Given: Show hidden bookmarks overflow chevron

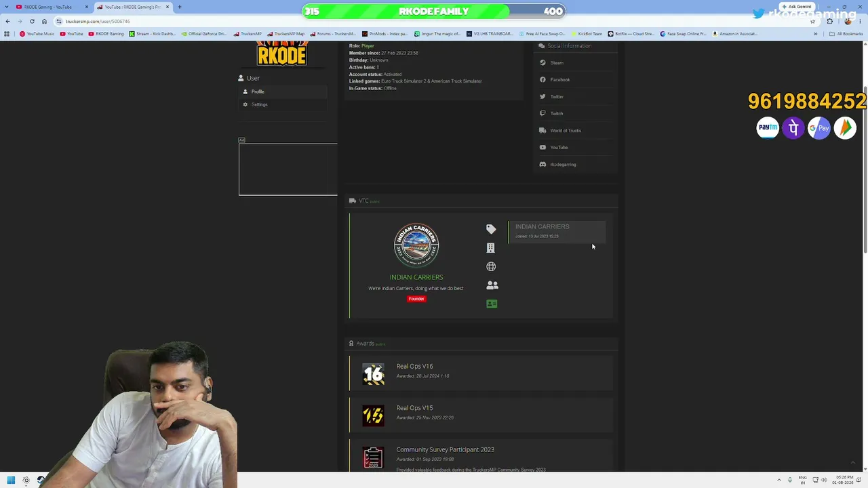Looking at the screenshot, I should pos(815,34).
